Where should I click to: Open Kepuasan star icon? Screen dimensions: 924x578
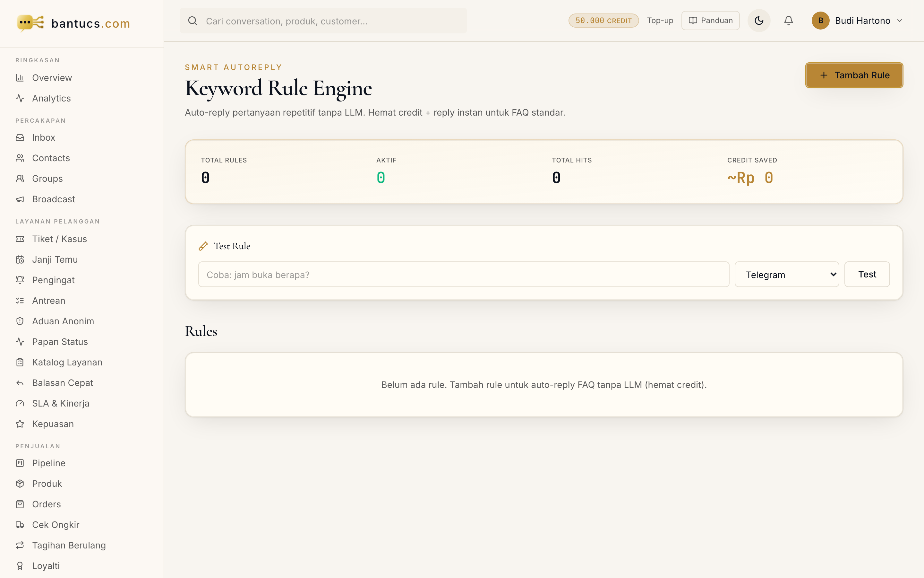[x=20, y=424]
